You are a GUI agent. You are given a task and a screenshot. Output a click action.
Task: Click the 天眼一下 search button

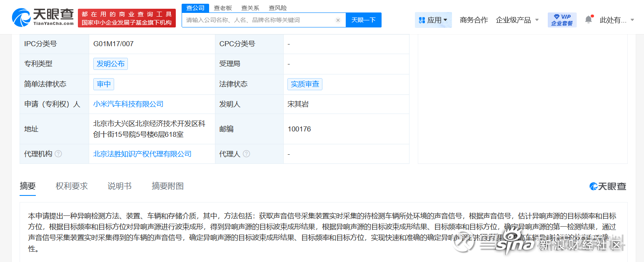(364, 20)
